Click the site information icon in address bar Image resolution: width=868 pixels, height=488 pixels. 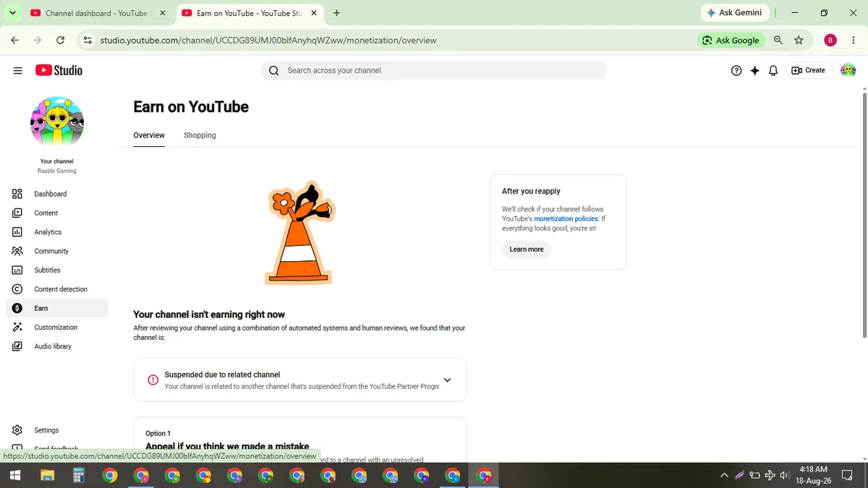pos(88,40)
